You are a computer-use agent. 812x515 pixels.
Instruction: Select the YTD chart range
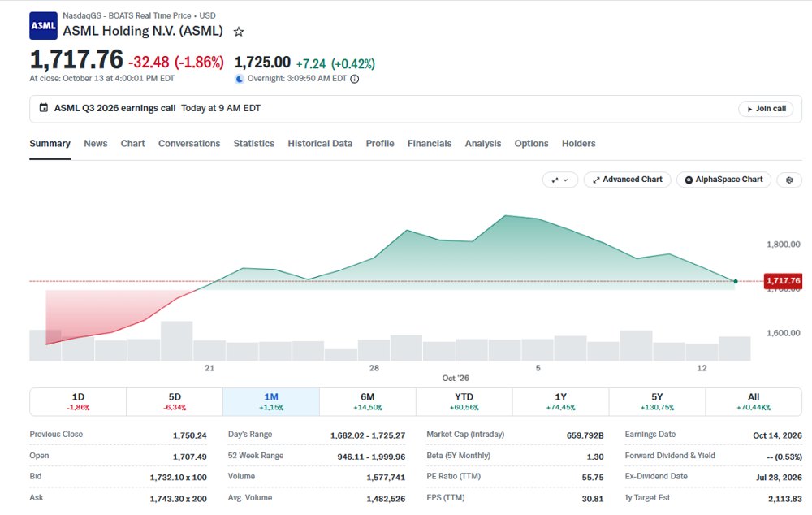pyautogui.click(x=464, y=401)
